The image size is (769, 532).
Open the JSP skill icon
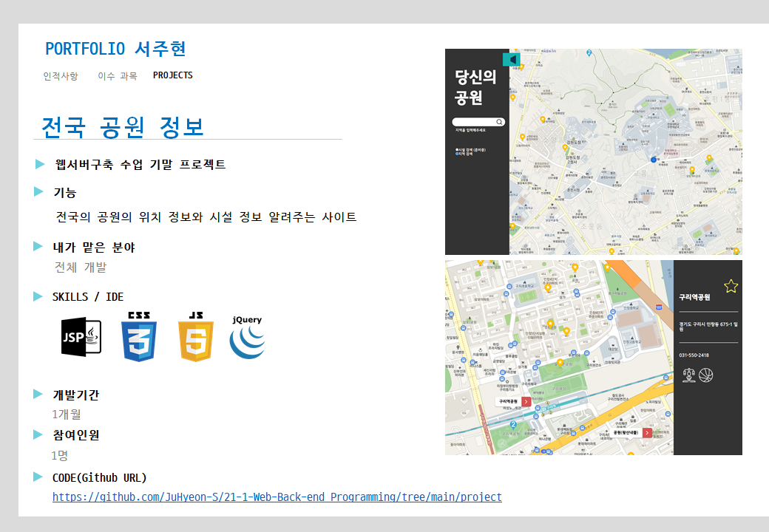coord(81,336)
